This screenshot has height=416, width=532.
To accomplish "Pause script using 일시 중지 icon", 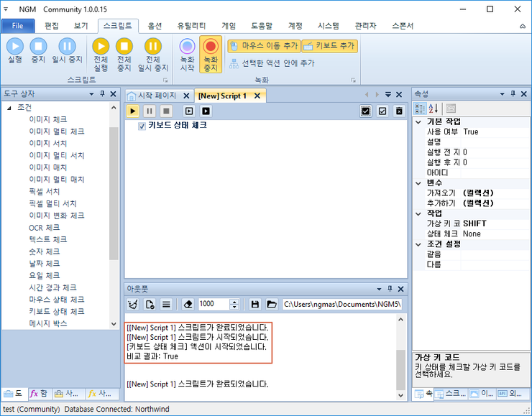I will [x=67, y=51].
